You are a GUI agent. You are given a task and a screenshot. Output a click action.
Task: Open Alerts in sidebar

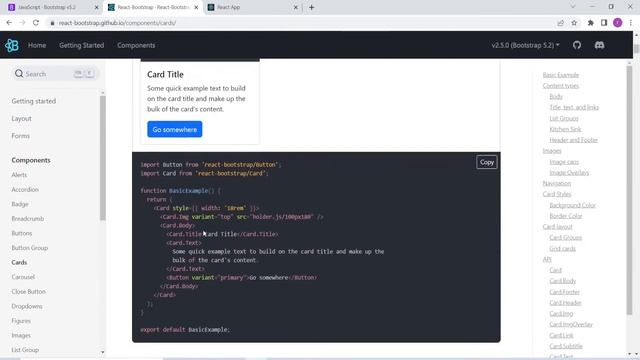click(x=19, y=175)
